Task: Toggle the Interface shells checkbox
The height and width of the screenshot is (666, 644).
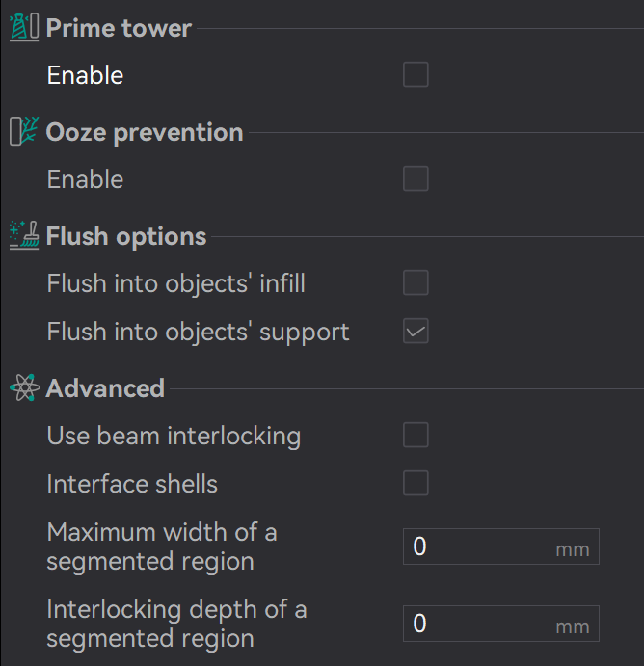Action: tap(416, 483)
